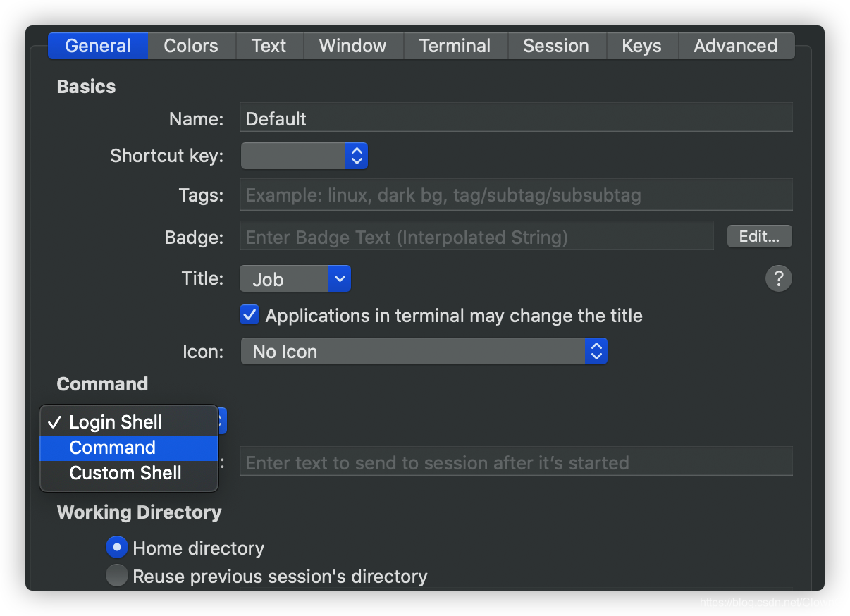The width and height of the screenshot is (850, 616).
Task: Switch to the Text tab
Action: click(x=269, y=46)
